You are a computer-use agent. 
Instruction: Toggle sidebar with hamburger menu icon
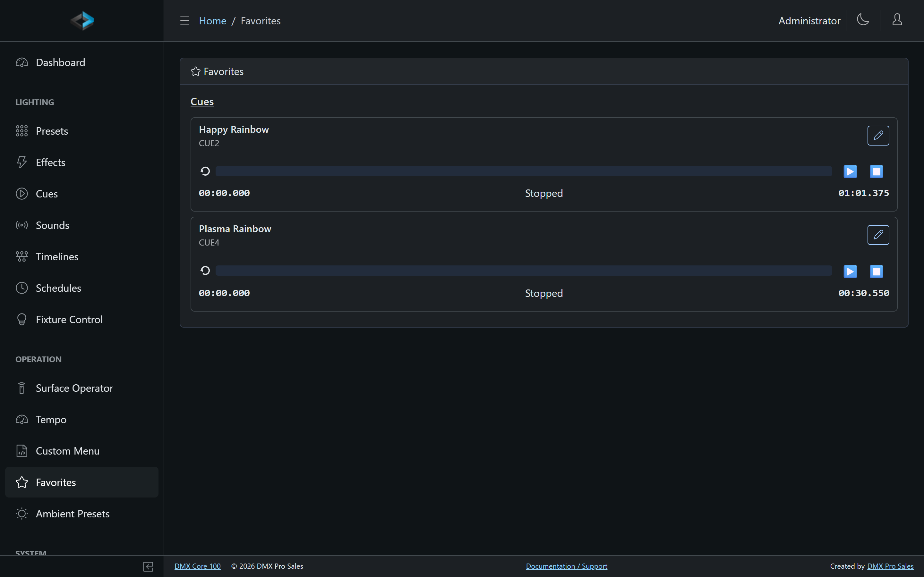(x=185, y=21)
